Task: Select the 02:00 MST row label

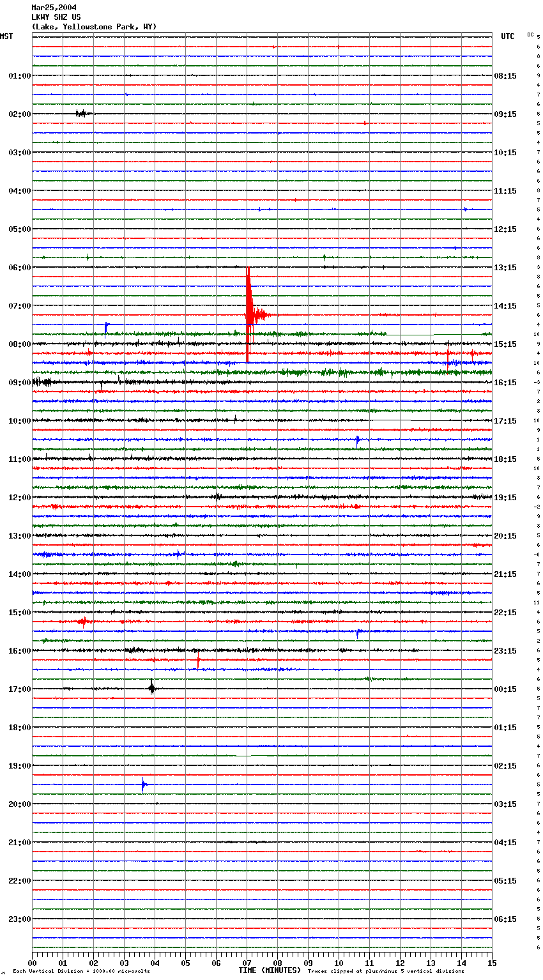Action: tap(20, 114)
